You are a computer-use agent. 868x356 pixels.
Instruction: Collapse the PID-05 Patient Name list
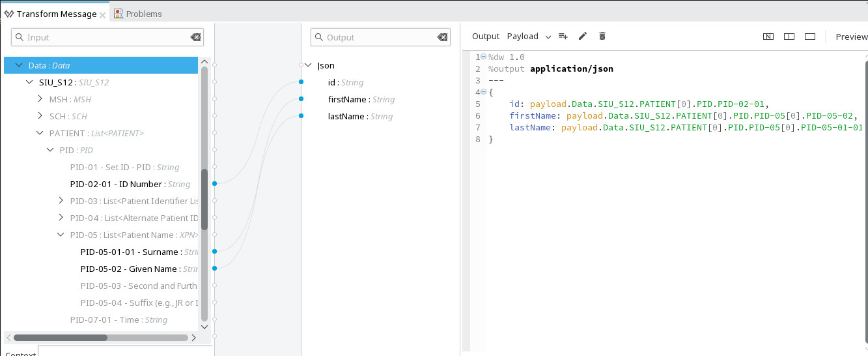click(61, 235)
